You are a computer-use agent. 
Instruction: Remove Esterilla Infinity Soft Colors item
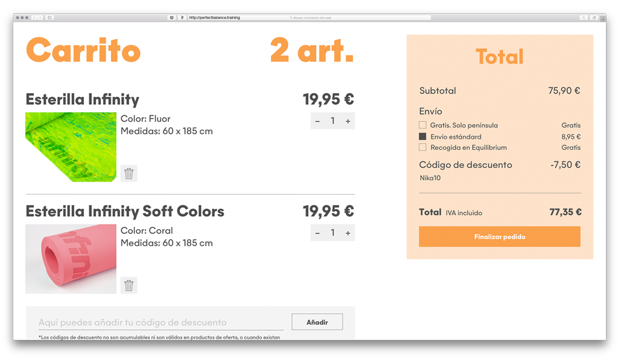[129, 285]
